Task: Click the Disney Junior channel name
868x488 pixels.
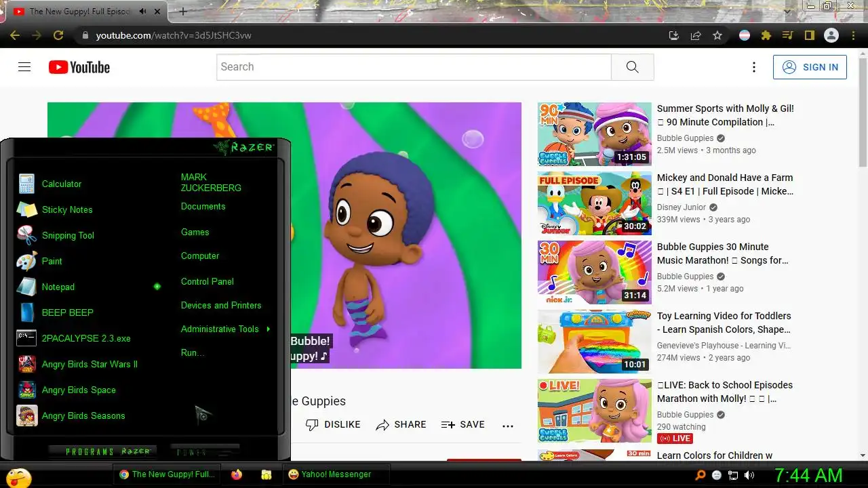Action: pos(682,207)
